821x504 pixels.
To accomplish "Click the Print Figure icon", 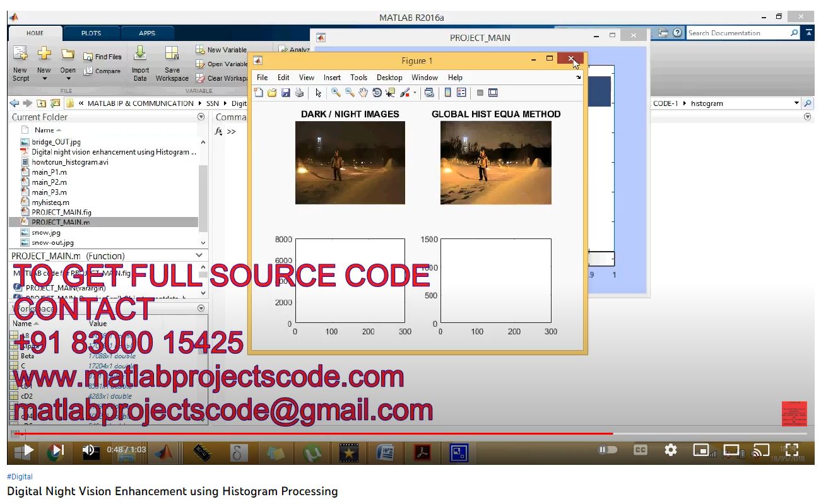I will (299, 93).
